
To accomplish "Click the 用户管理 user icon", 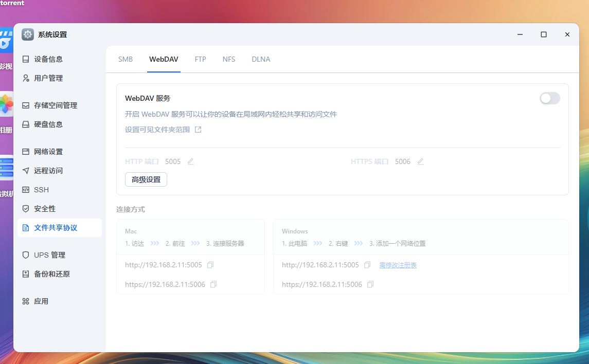I will [x=26, y=78].
